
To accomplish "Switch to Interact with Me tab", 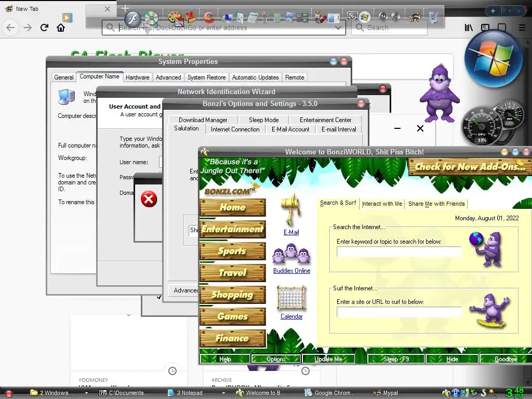I will (x=382, y=204).
